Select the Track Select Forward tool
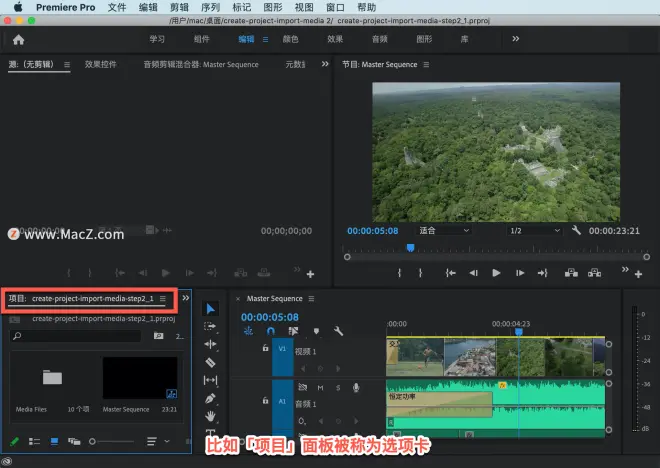The height and width of the screenshot is (468, 660). pyautogui.click(x=210, y=326)
